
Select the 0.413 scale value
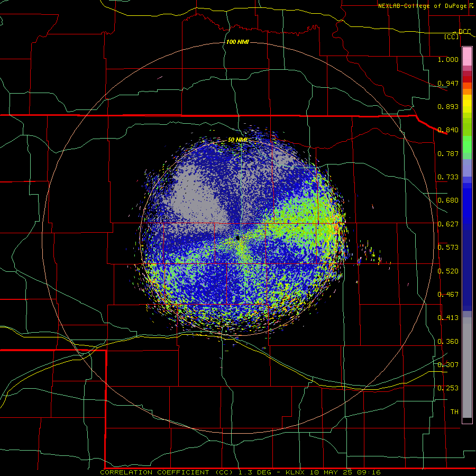click(448, 318)
